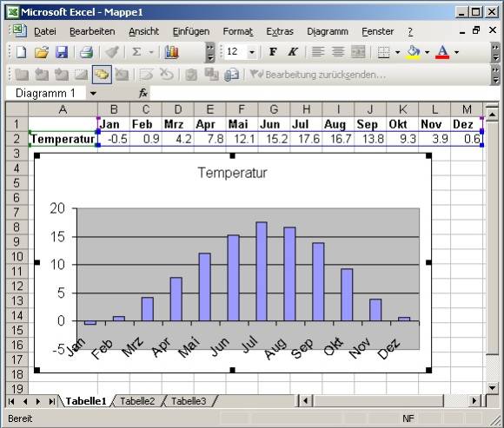The height and width of the screenshot is (428, 504).
Task: Open the Name Box dropdown beside Diagramm 1
Action: coord(93,94)
